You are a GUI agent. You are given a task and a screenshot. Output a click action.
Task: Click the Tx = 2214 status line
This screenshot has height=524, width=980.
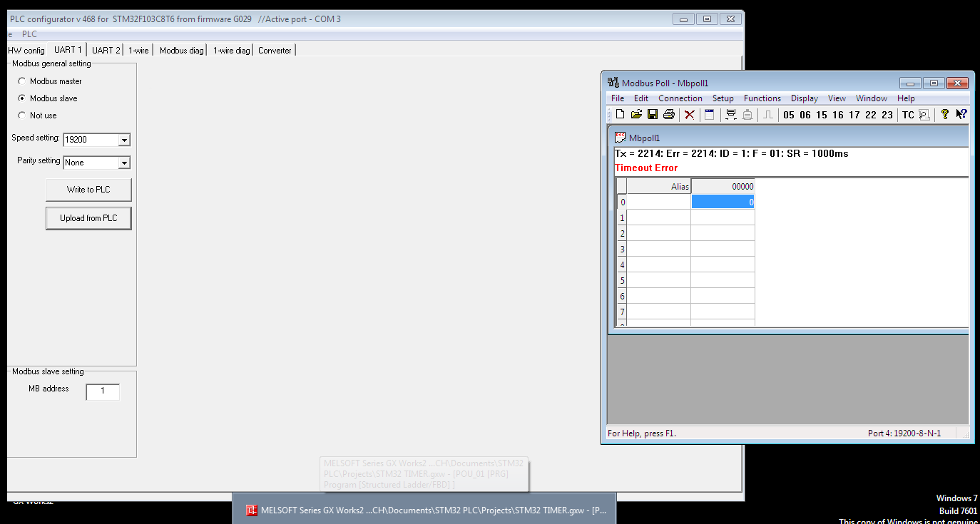(x=731, y=154)
